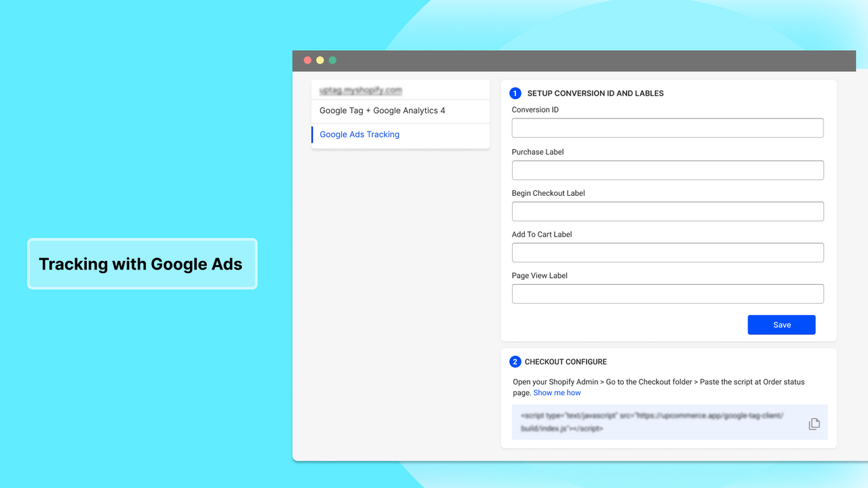Focus the Page View Label input
The image size is (868, 488).
coord(667,294)
